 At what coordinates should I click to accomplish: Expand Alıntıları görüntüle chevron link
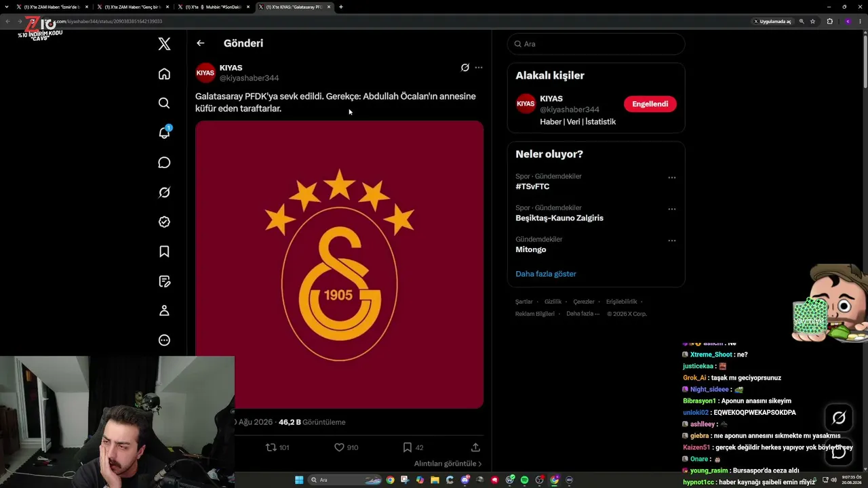point(448,464)
